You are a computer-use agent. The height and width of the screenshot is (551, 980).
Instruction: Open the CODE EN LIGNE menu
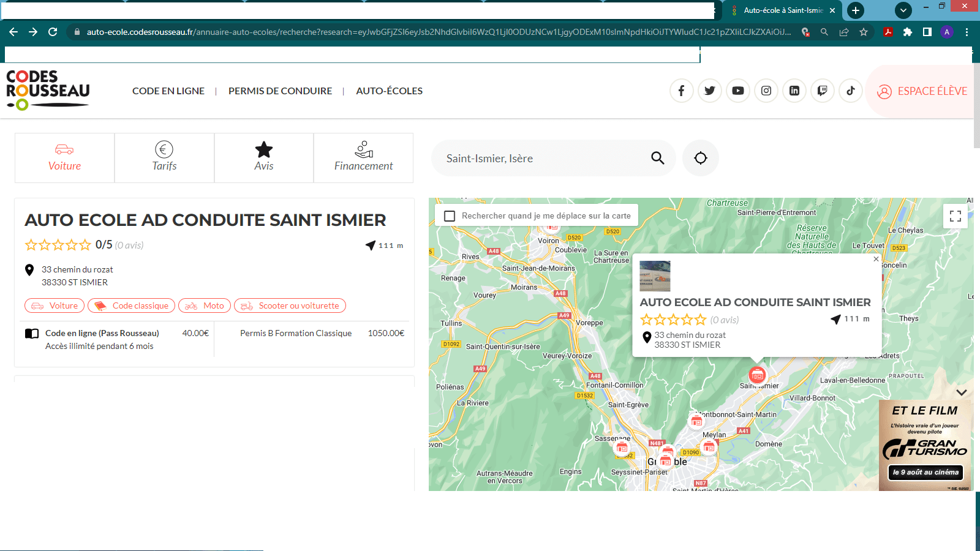(168, 91)
